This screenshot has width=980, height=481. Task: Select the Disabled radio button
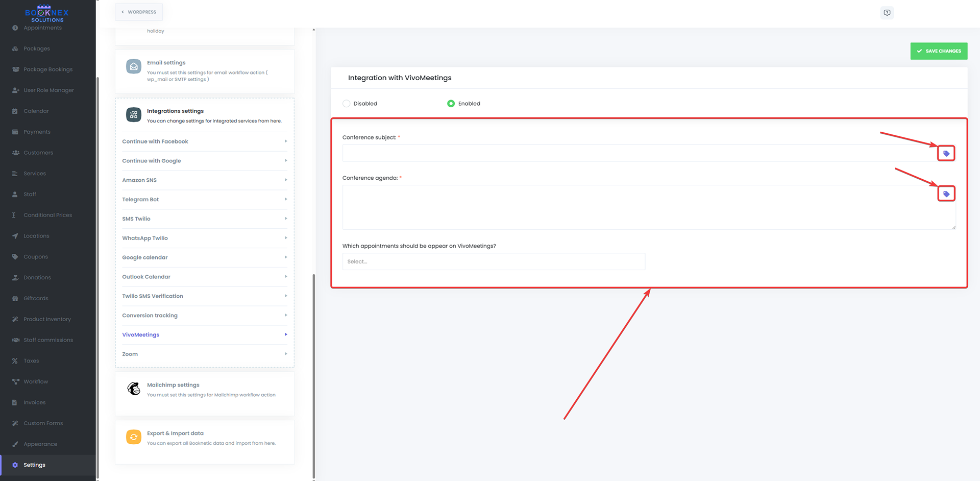point(347,103)
